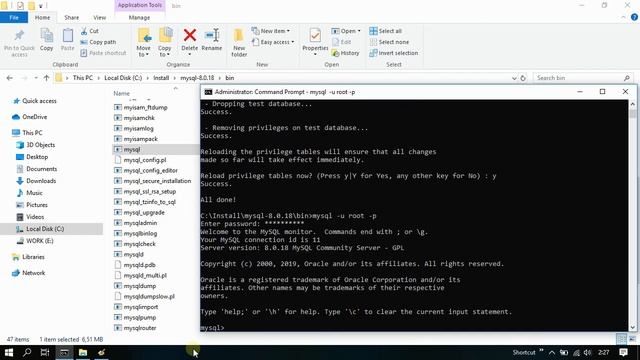Switch to the Home ribbon tab
640x360 pixels.
[x=42, y=18]
